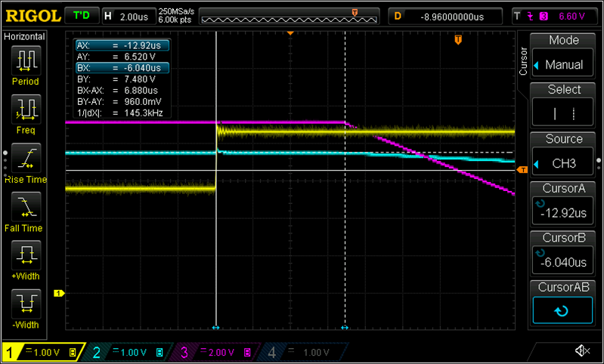Click the channel 1 bandwidth B icon
This screenshot has height=364, width=604.
point(72,352)
